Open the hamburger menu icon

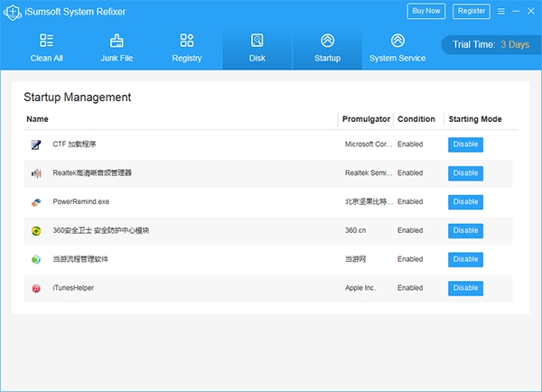point(500,12)
